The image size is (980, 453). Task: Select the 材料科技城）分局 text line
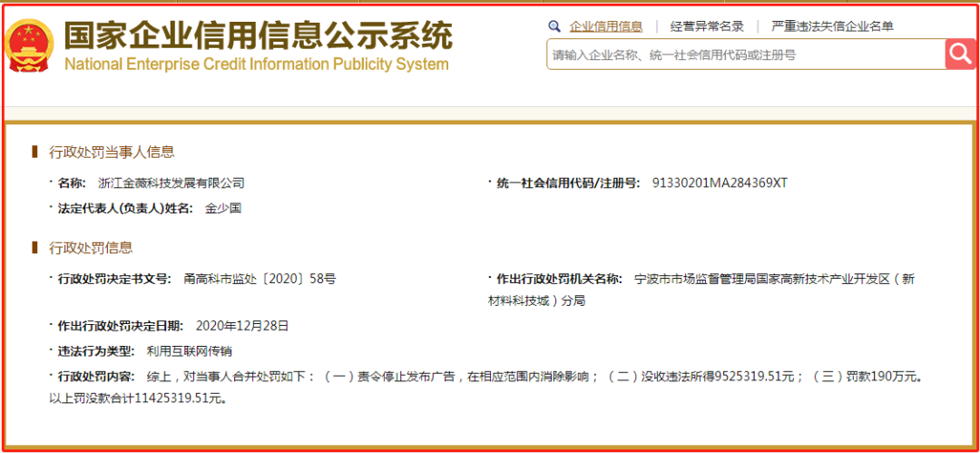click(x=535, y=300)
